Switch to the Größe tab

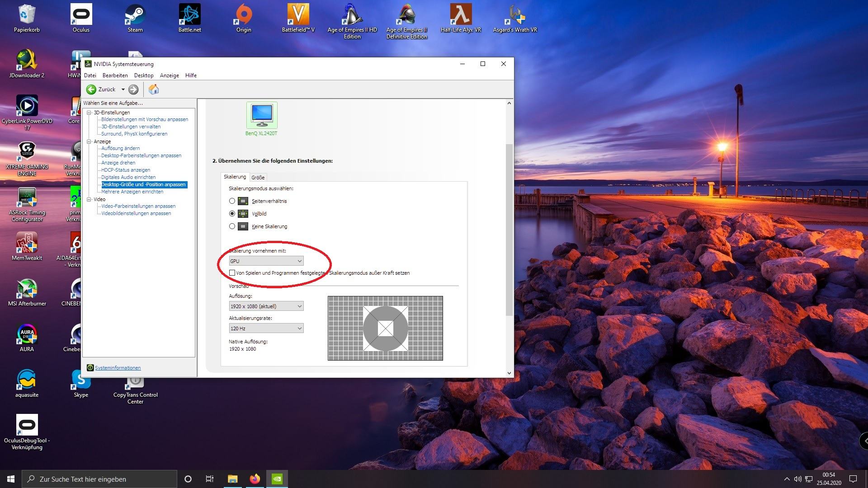pos(258,178)
